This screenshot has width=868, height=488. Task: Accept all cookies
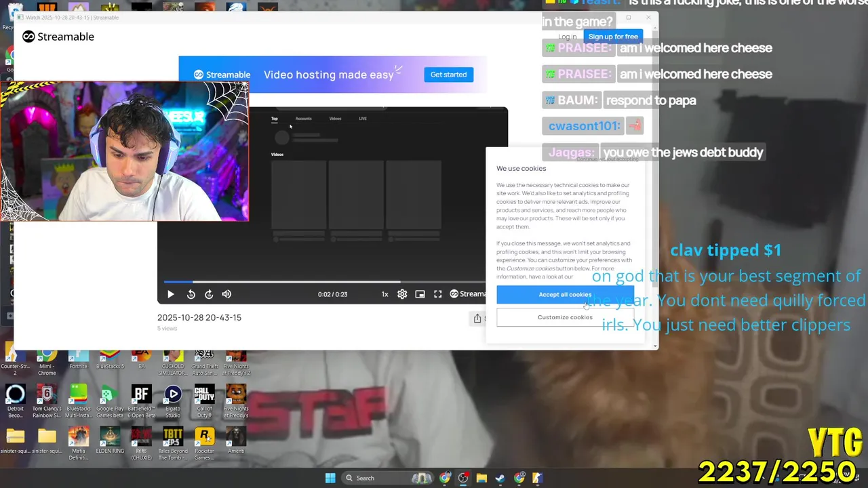click(x=565, y=295)
